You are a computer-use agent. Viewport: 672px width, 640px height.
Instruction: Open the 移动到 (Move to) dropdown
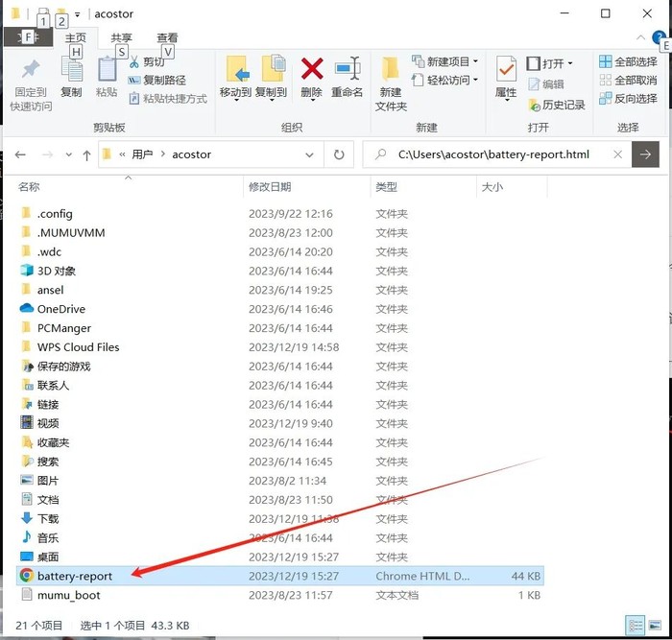coord(235,77)
